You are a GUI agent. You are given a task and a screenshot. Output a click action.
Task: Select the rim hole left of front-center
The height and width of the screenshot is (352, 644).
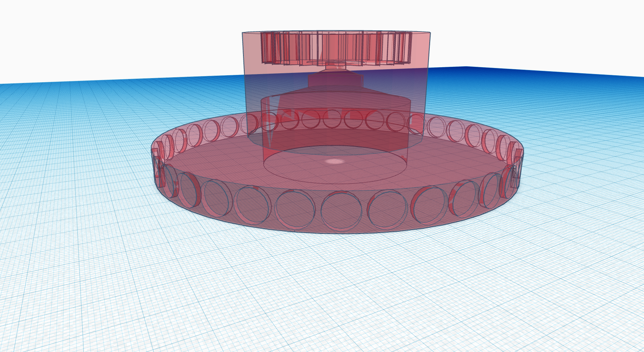(x=295, y=208)
